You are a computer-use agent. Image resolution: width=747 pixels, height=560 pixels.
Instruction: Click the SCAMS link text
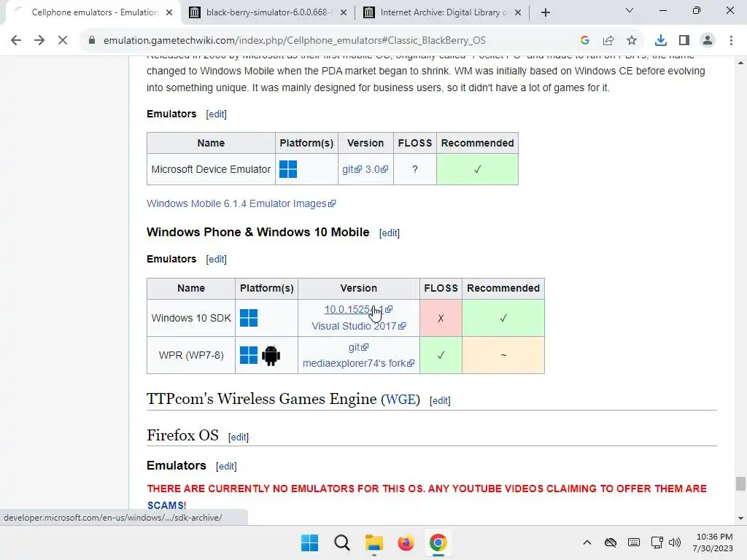click(x=166, y=505)
